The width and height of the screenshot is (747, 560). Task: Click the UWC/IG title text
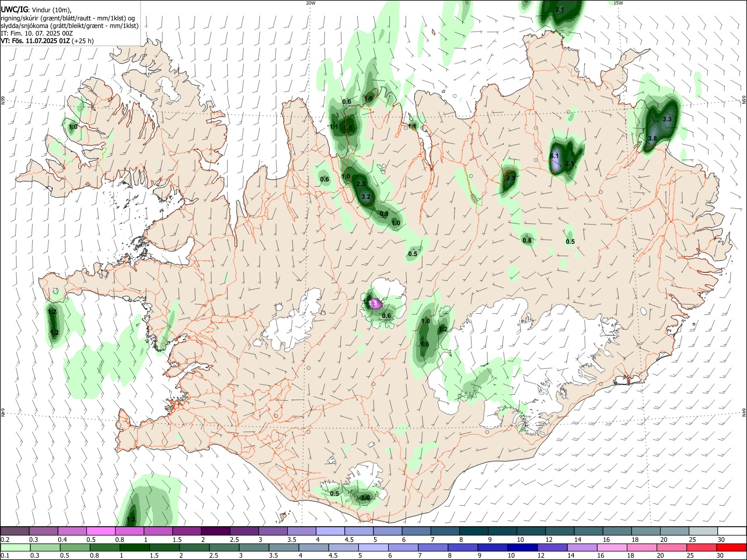click(x=14, y=10)
